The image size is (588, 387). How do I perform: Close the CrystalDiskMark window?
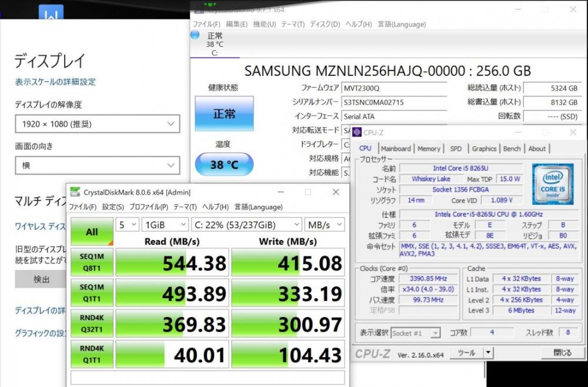click(336, 192)
